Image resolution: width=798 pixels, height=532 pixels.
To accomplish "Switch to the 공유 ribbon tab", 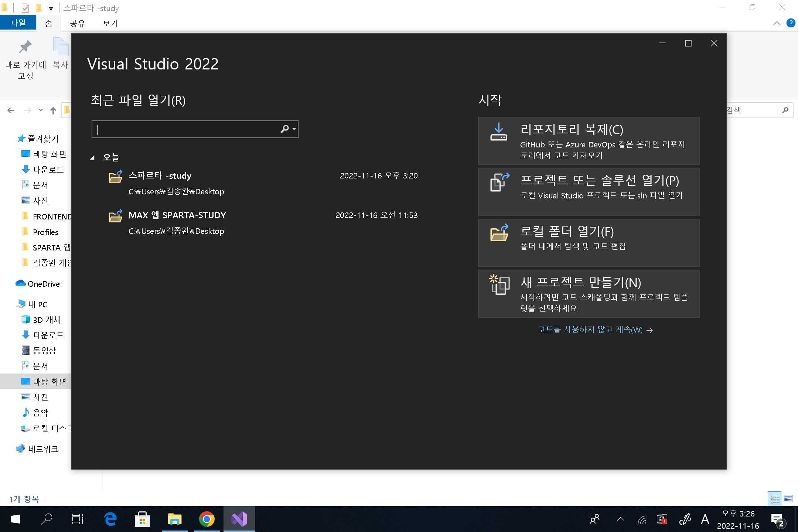I will click(x=78, y=23).
